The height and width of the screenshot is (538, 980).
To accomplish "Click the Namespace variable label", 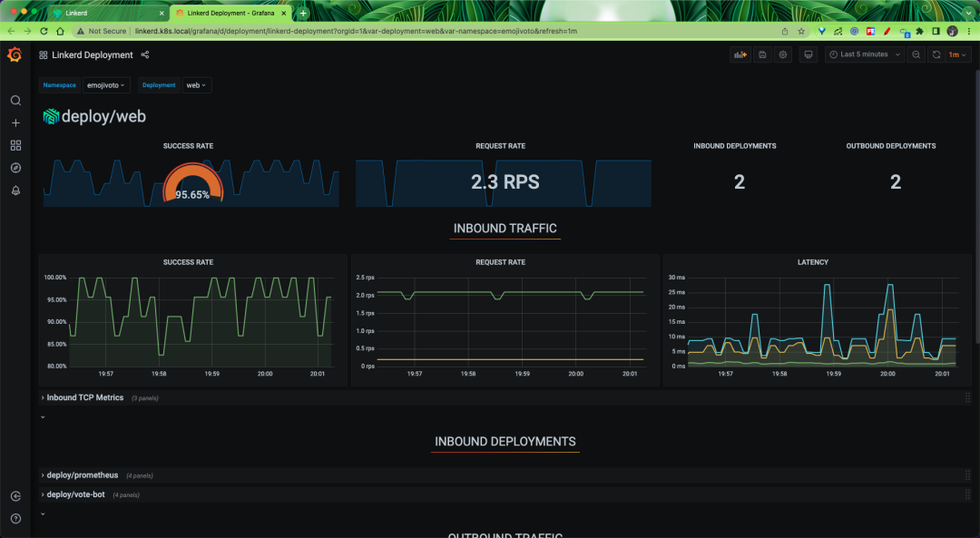I will tap(60, 85).
